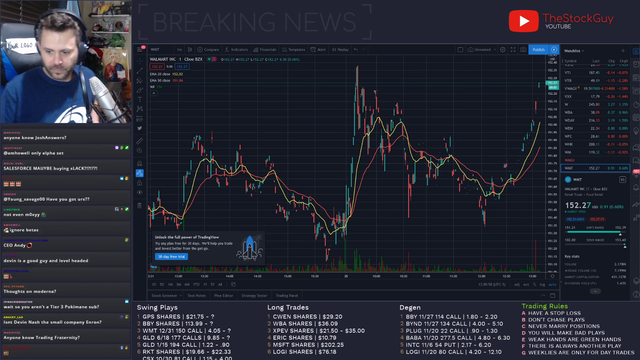
Task: Switch to the Pine Editor tab
Action: point(223,296)
